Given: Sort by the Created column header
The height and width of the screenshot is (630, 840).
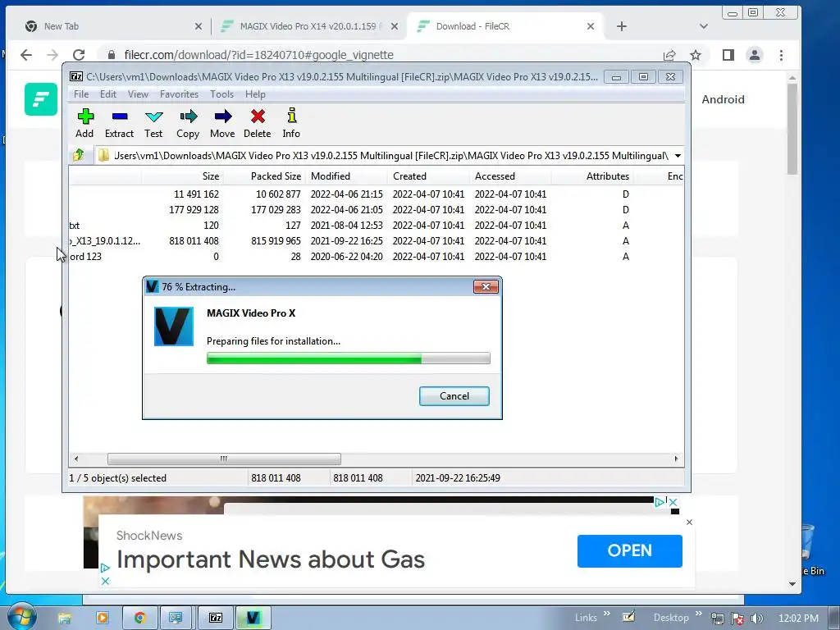Looking at the screenshot, I should (428, 176).
